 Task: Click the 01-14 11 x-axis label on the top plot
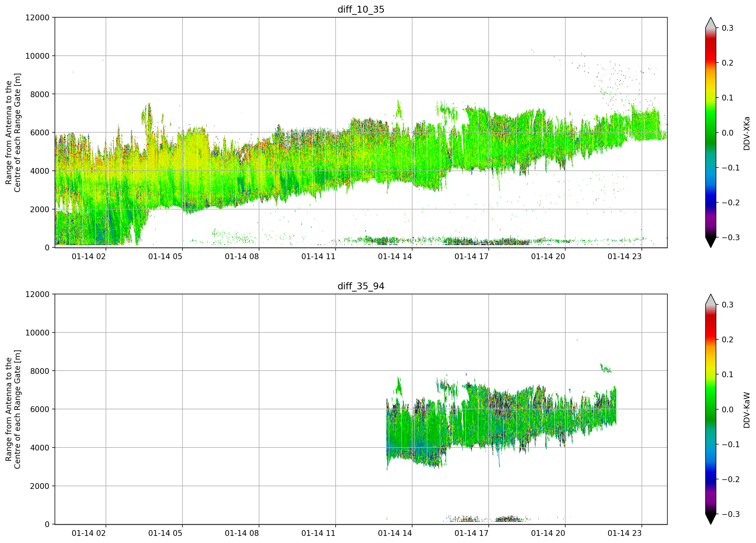[x=318, y=256]
